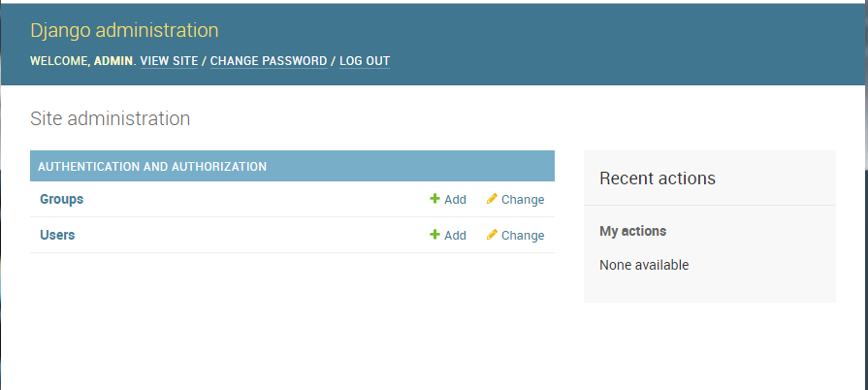Image resolution: width=868 pixels, height=390 pixels.
Task: Click the green plus icon for Users
Action: 434,235
